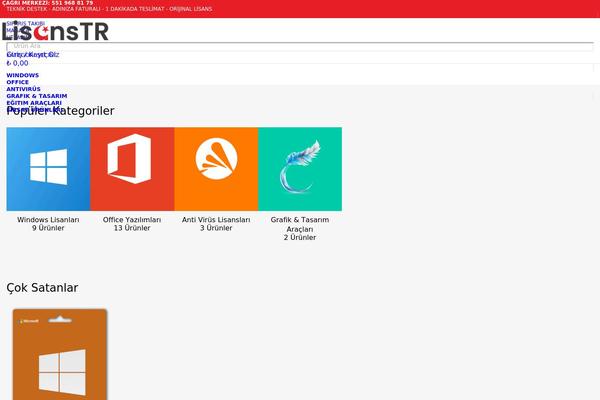Click the LisansTR logo
Screen dimensions: 600x400
55,31
